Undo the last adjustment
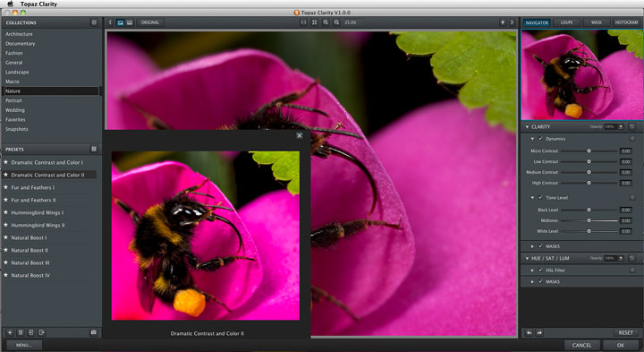 530,332
